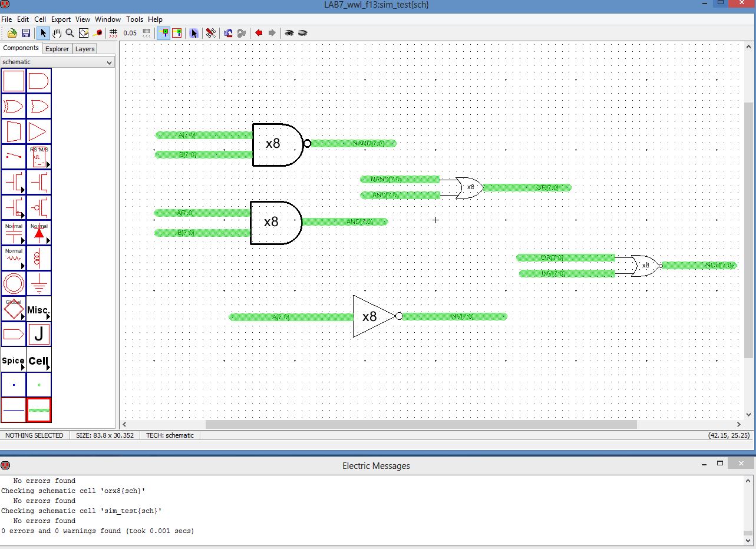The height and width of the screenshot is (549, 756).
Task: Toggle grid display in toolbar
Action: (x=114, y=33)
